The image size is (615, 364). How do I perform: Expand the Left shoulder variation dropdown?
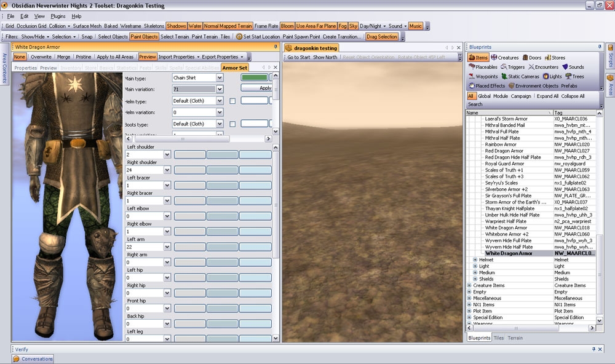167,154
